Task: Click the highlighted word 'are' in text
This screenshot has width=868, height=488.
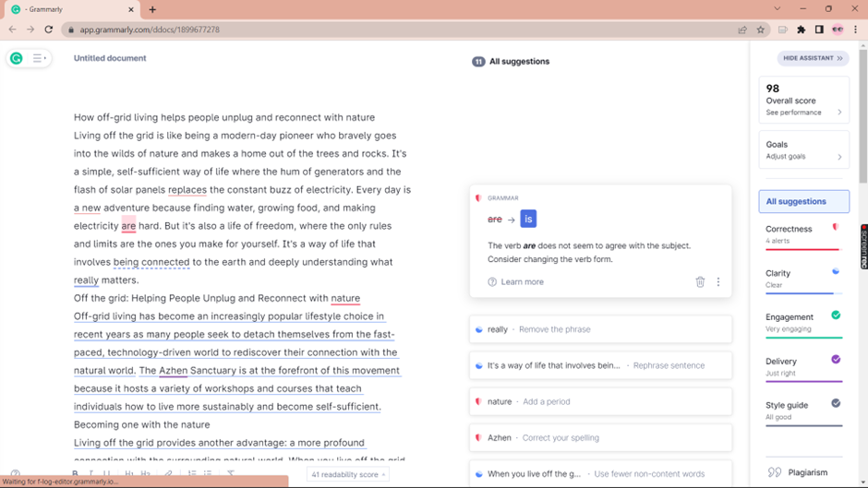Action: tap(128, 226)
